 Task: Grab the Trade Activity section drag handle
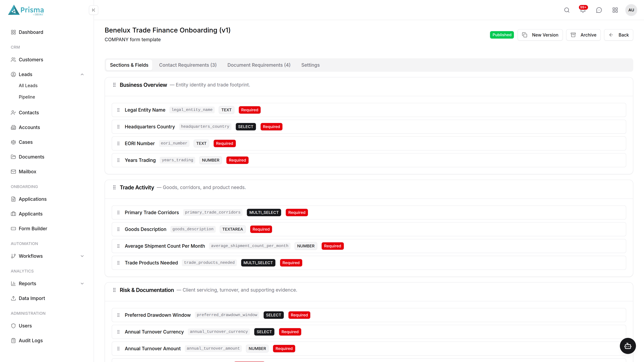coord(114,187)
